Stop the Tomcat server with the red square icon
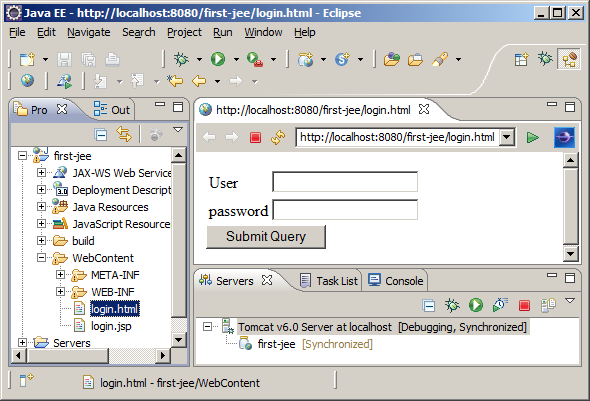The image size is (590, 401). [524, 305]
